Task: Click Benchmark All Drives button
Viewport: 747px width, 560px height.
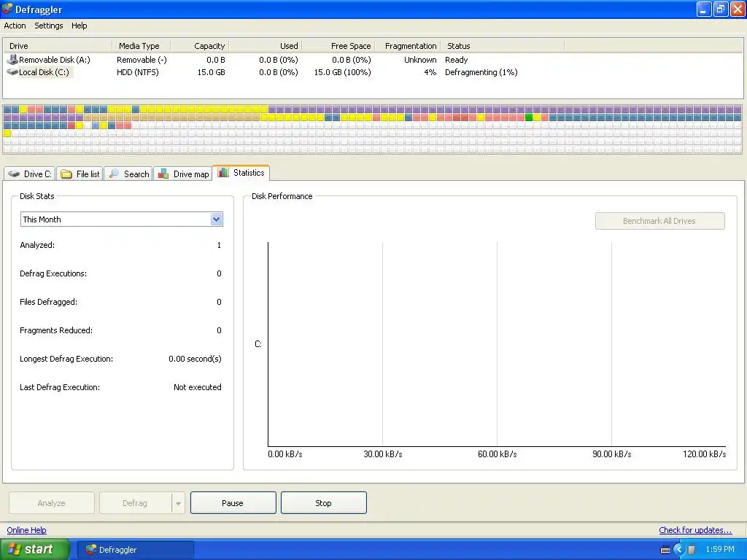Action: (659, 221)
